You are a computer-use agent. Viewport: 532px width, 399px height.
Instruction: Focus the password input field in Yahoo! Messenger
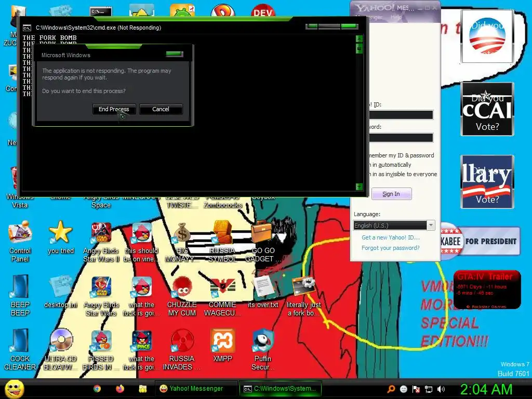(401, 137)
